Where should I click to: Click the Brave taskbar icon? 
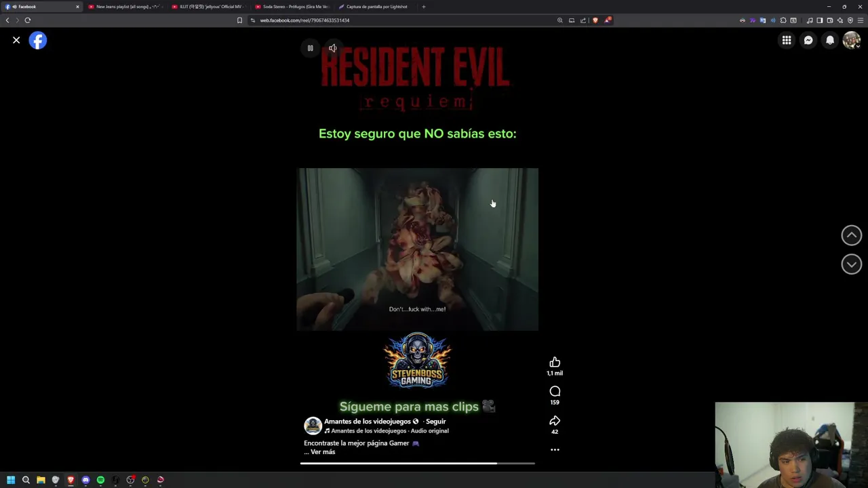click(71, 480)
